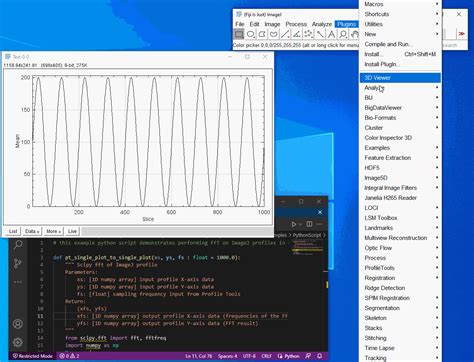The height and width of the screenshot is (362, 474).
Task: Select Color Inspector 3D from Plugins menu
Action: pos(400,138)
